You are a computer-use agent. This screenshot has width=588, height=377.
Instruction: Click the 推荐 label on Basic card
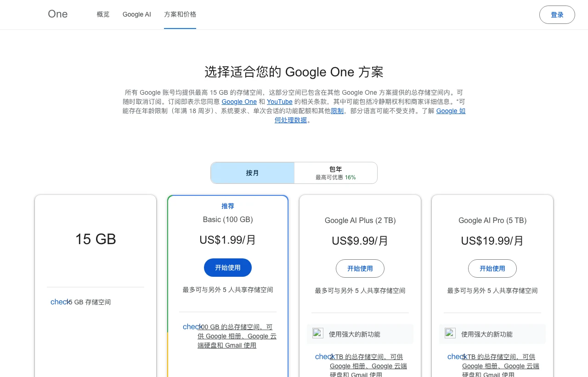pyautogui.click(x=228, y=206)
